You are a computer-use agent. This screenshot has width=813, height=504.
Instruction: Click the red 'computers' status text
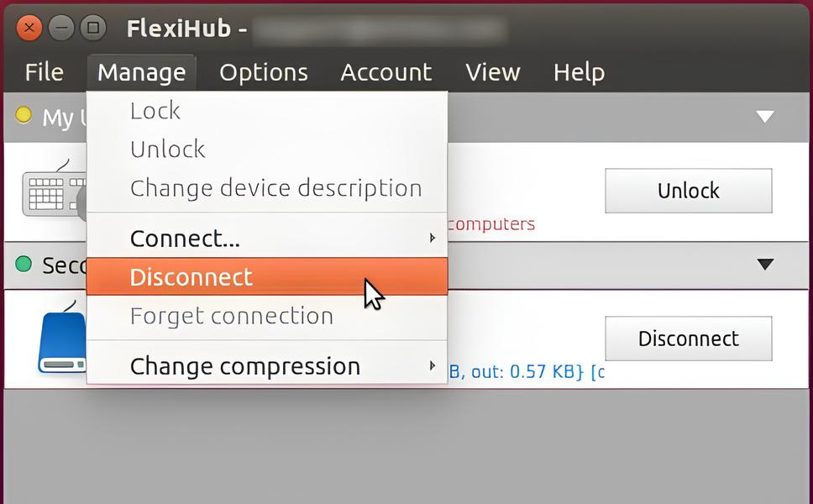pos(491,224)
